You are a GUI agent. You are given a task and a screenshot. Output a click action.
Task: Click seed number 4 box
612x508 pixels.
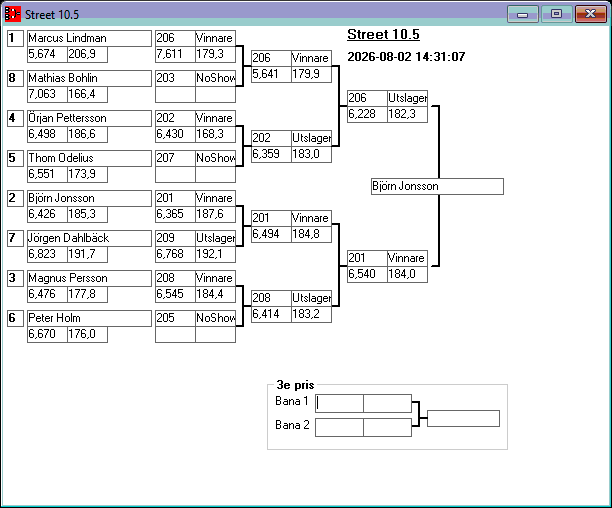point(15,118)
